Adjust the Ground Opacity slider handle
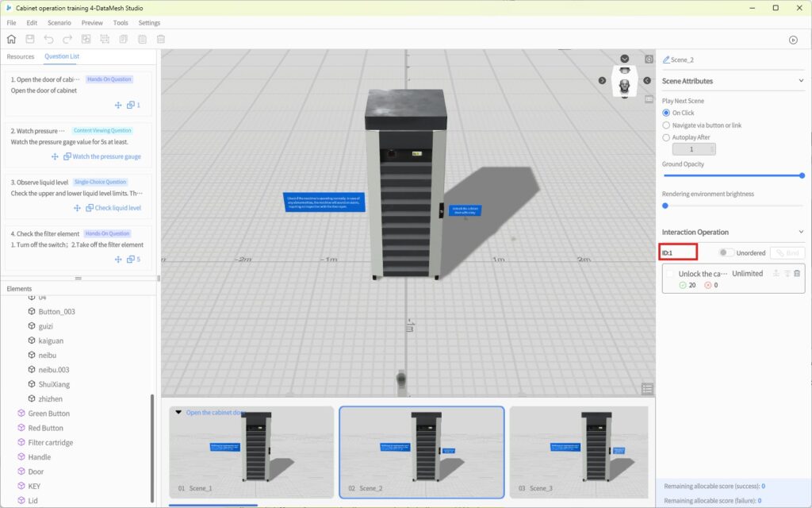The width and height of the screenshot is (812, 508). tap(802, 175)
